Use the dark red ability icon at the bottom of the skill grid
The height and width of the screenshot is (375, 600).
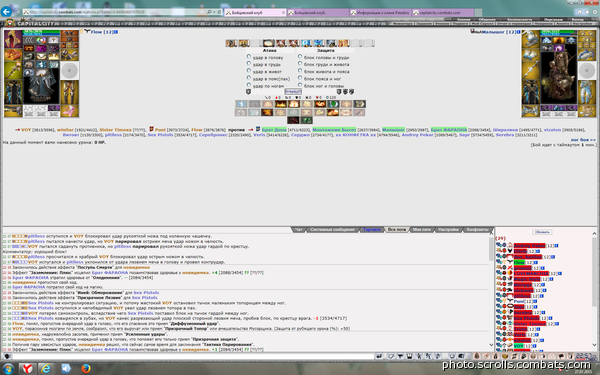(293, 120)
